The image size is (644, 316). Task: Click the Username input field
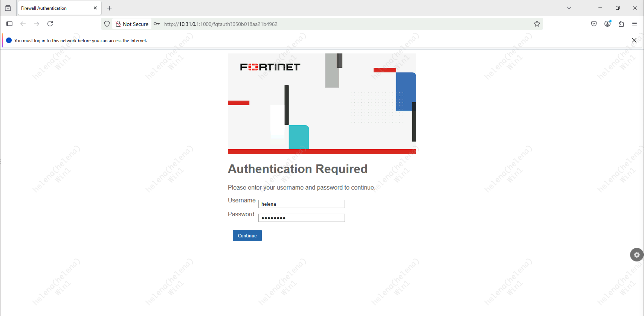pos(301,204)
